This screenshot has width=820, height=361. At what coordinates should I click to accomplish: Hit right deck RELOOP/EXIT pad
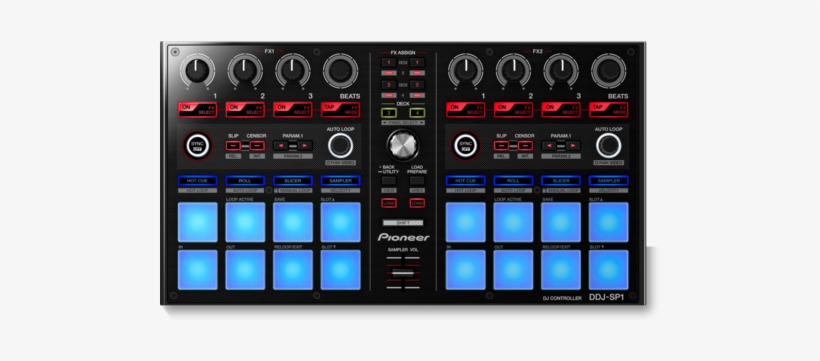pyautogui.click(x=561, y=270)
